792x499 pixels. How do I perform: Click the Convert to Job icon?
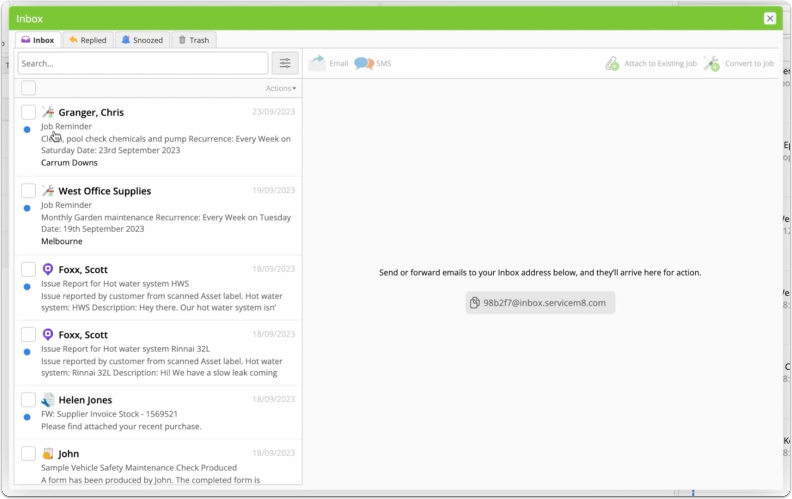coord(712,63)
